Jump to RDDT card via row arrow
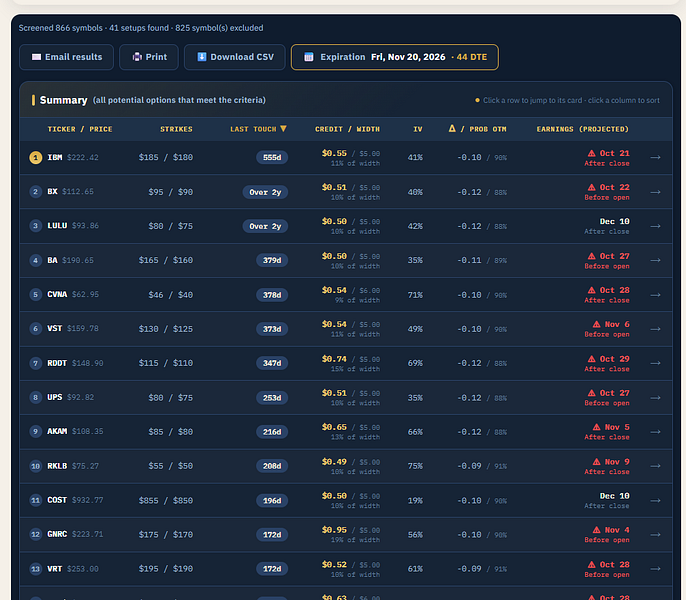Image resolution: width=686 pixels, height=600 pixels. [655, 363]
